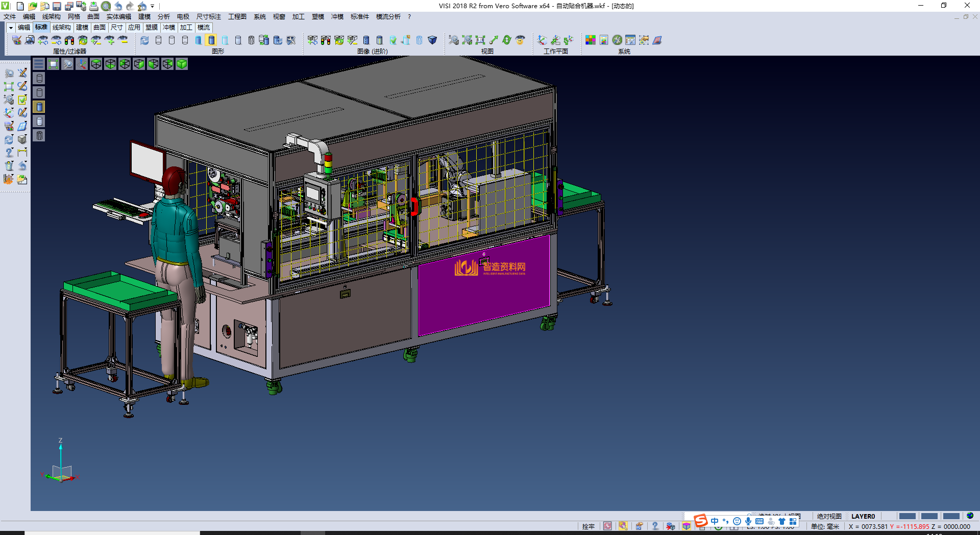Click the traffic light filter icon

(x=69, y=40)
